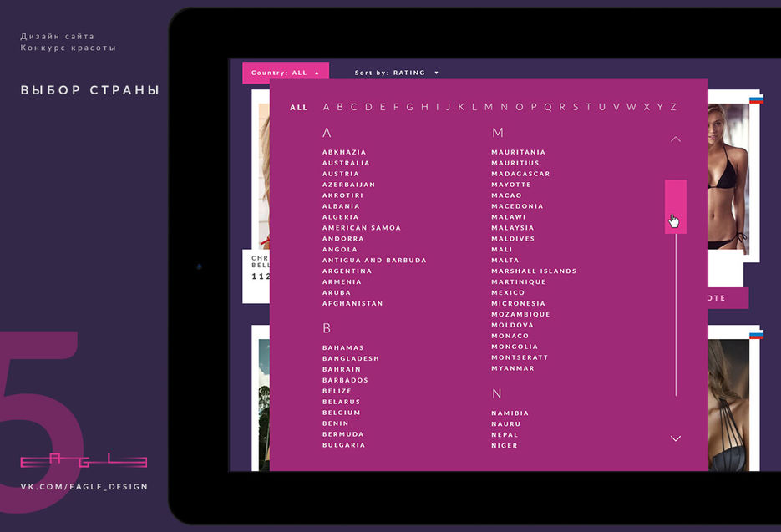This screenshot has height=532, width=781.
Task: Pick Aruba from the list
Action: click(x=337, y=293)
